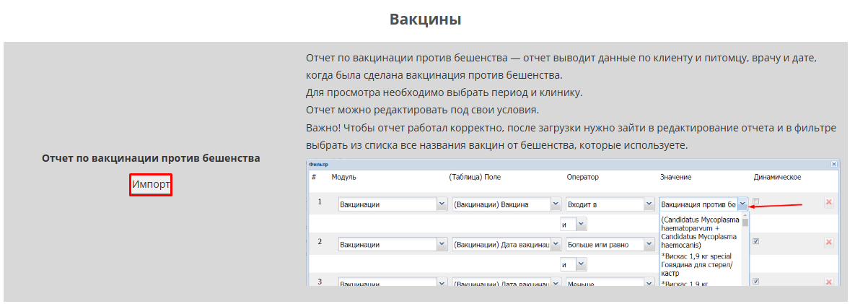Expand Вакцинация против бе value dropdown arrow
Screen dimensions: 868x304
click(x=742, y=204)
